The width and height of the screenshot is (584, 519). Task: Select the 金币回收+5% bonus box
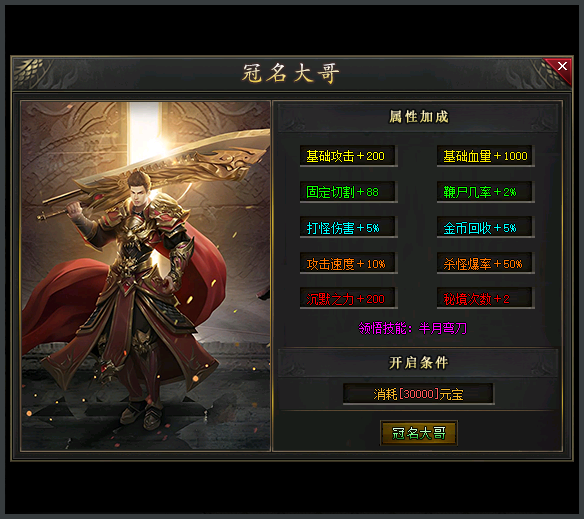pyautogui.click(x=485, y=227)
